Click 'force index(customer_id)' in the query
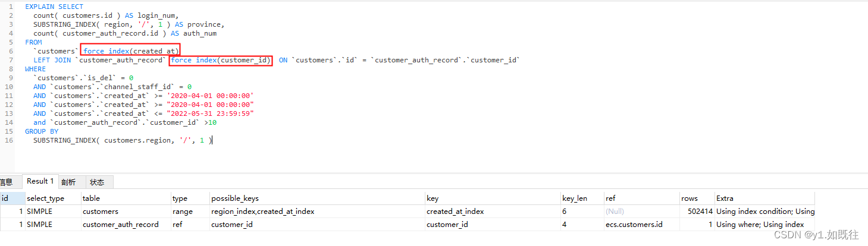This screenshot has height=246, width=868. tap(221, 60)
